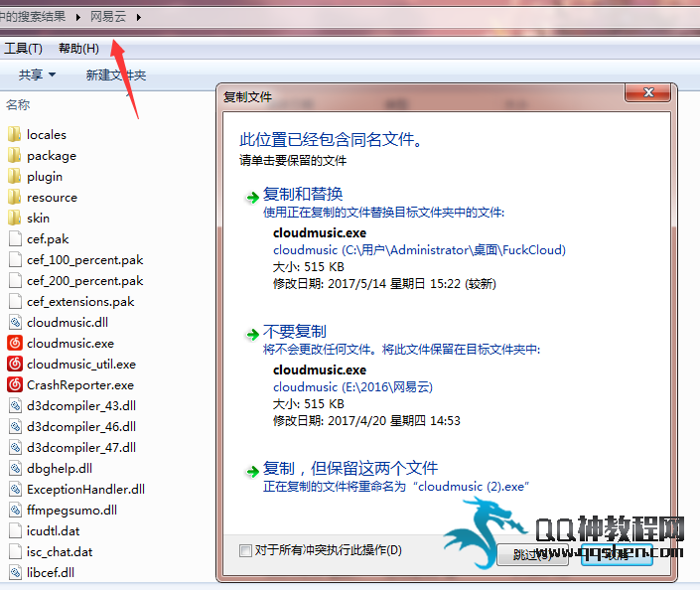Click the 取消 button in copy dialog
This screenshot has width=700, height=590.
pyautogui.click(x=617, y=554)
